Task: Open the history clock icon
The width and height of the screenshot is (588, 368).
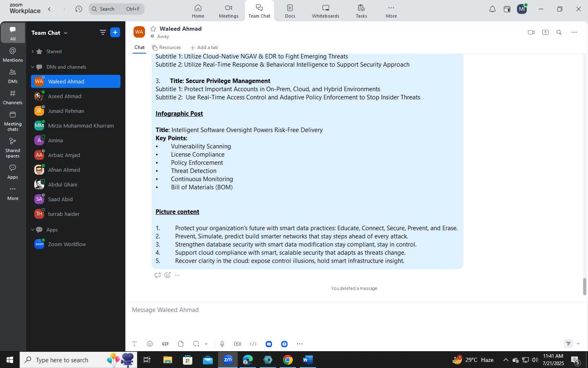Action: pyautogui.click(x=79, y=9)
